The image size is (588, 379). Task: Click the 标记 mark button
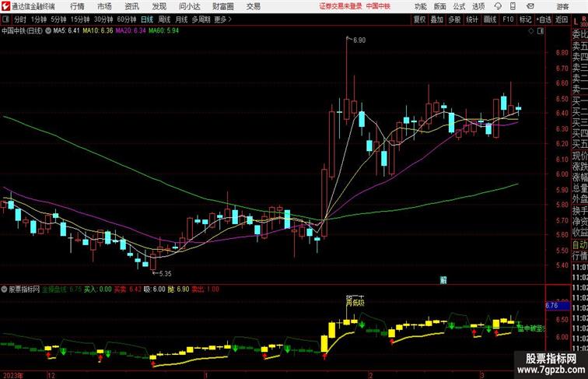[525, 19]
